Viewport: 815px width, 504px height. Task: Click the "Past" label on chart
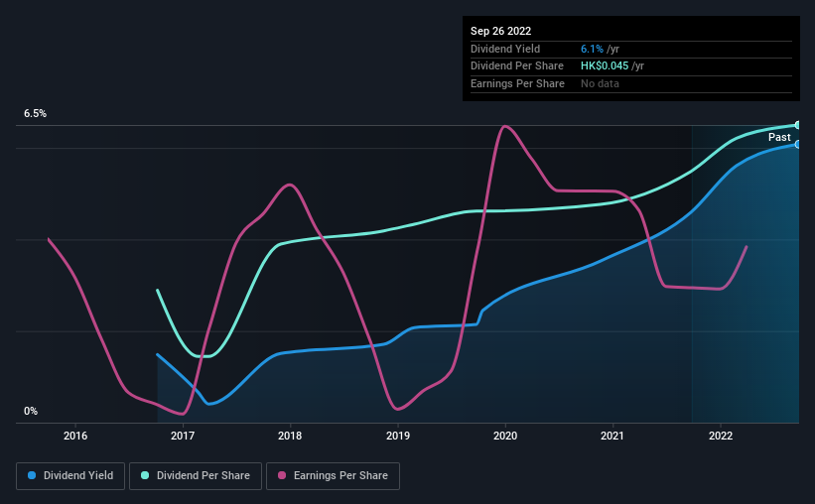[x=779, y=138]
